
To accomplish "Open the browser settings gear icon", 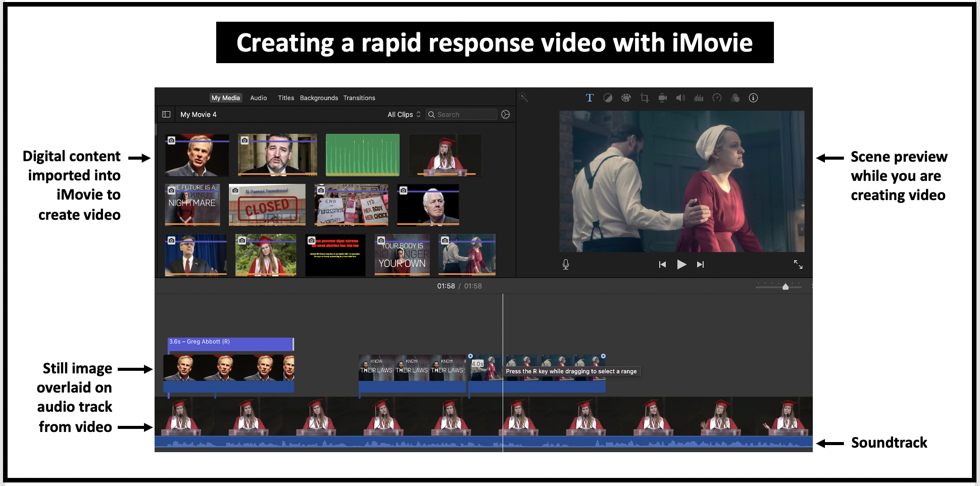I will tap(505, 115).
